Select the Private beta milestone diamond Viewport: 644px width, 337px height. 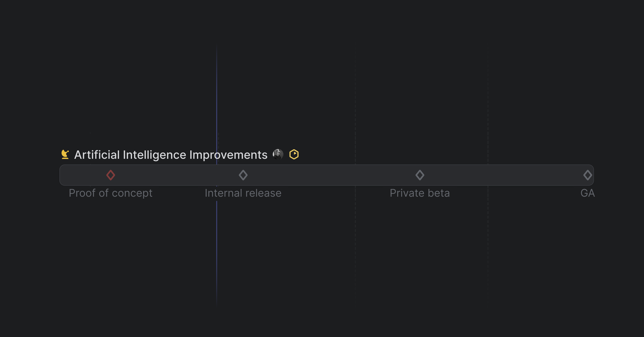(420, 175)
